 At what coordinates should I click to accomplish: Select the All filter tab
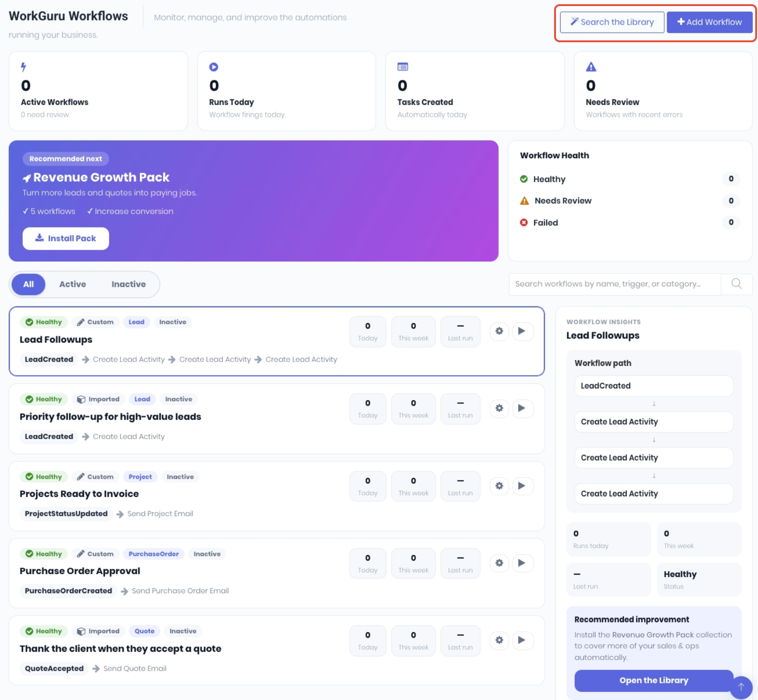click(28, 284)
